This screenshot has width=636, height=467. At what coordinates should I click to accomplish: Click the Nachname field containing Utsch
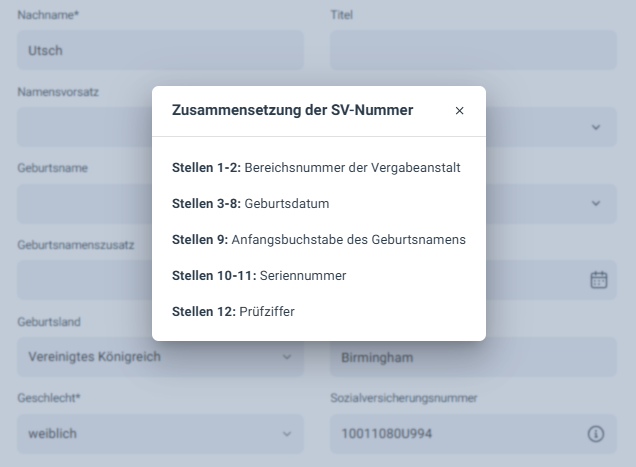pos(160,50)
